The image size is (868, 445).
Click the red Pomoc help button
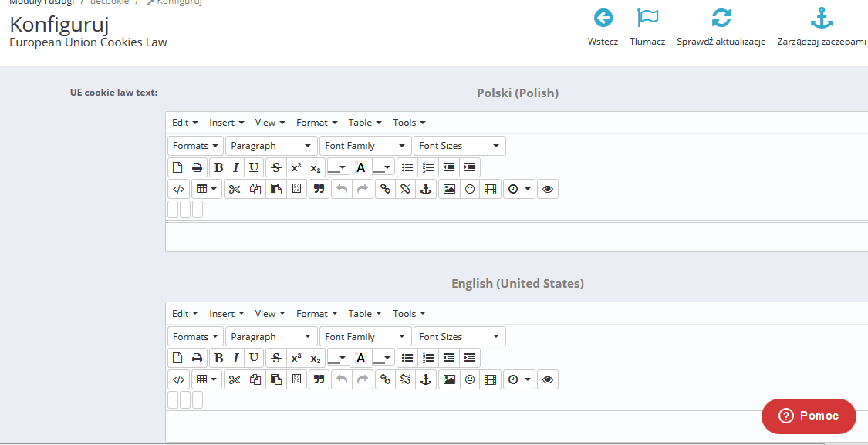(x=809, y=416)
